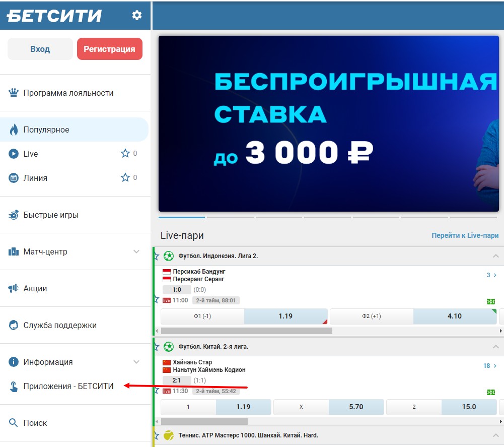Click the play icon beside Live
Viewport: 504px width, 447px height.
(x=14, y=154)
